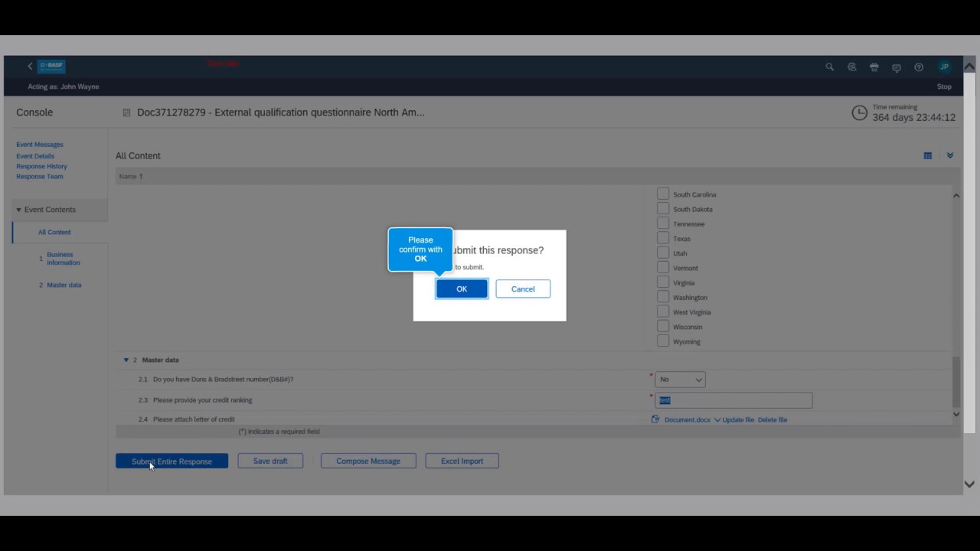Cancel the submit response dialog

[523, 289]
